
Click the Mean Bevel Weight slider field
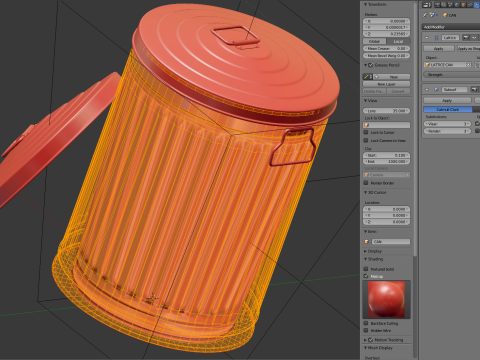[x=387, y=56]
